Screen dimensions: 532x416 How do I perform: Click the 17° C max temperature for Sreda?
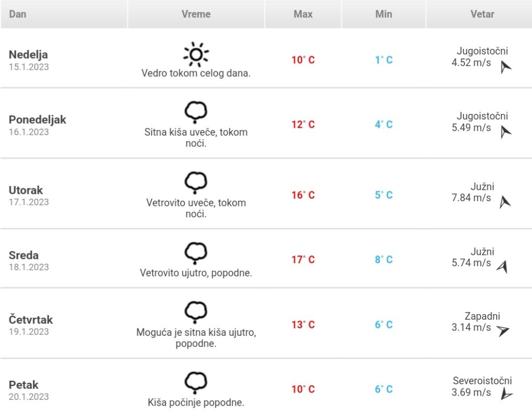303,260
